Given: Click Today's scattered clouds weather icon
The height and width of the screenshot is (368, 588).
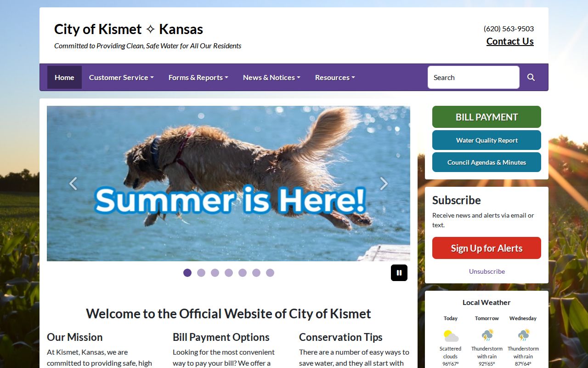Looking at the screenshot, I should (451, 335).
